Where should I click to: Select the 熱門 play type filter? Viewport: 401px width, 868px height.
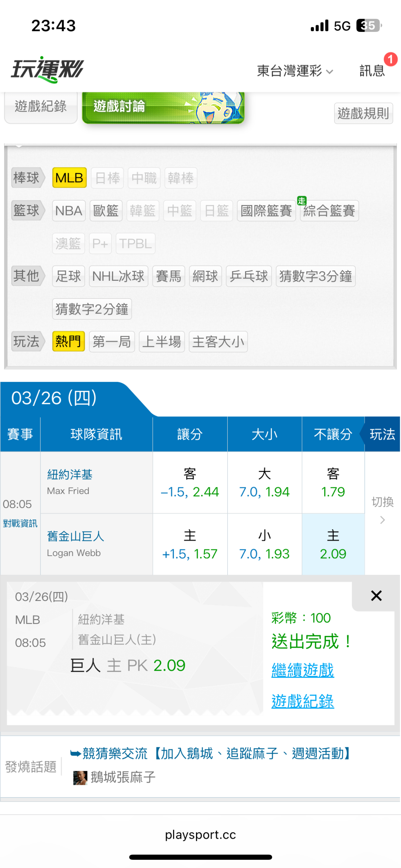click(x=68, y=341)
